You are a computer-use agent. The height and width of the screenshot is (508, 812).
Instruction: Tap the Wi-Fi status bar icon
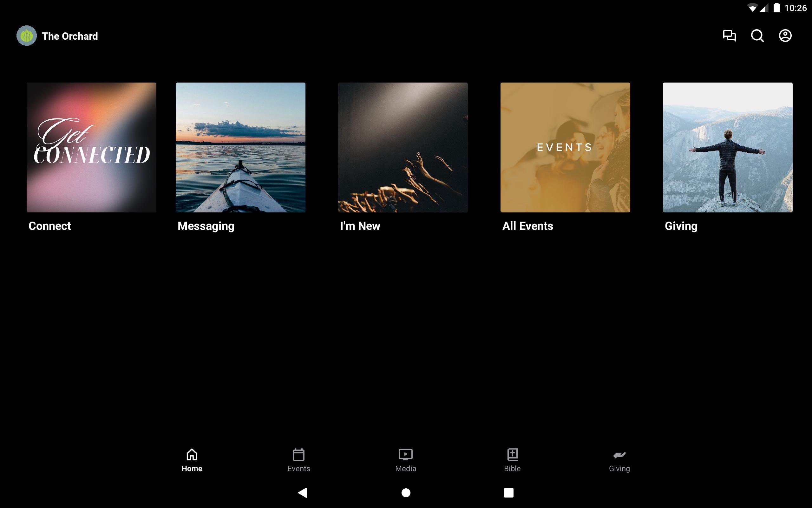point(753,8)
